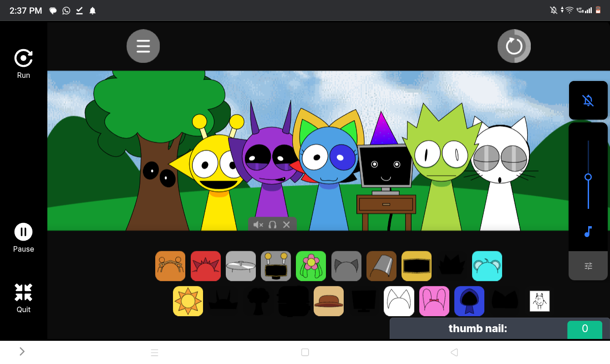
Task: Click the green thumb nail value 0
Action: point(585,329)
